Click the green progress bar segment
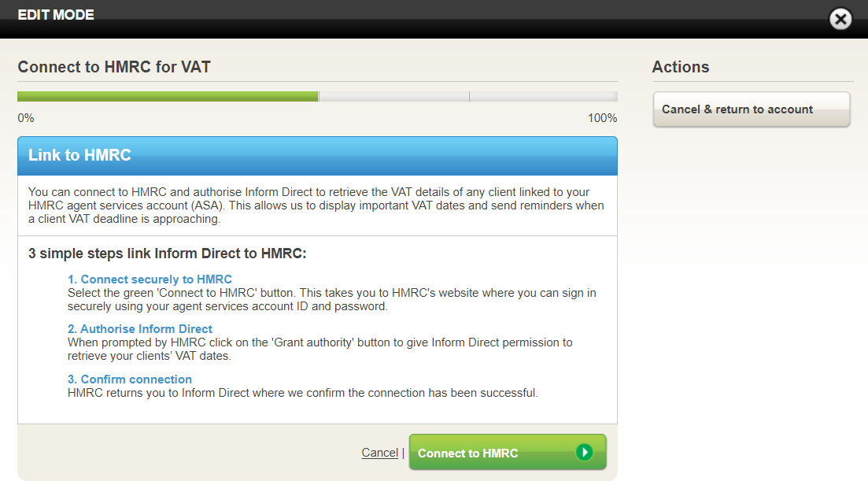This screenshot has height=496, width=868. point(168,96)
